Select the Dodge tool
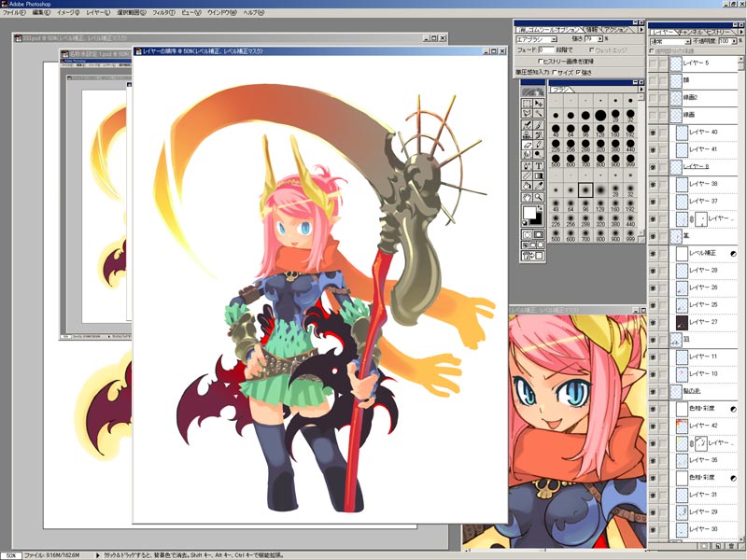Image resolution: width=747 pixels, height=560 pixels. (539, 155)
